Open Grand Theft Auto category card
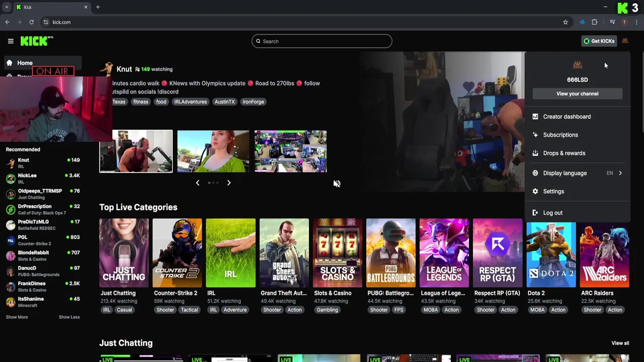Image resolution: width=644 pixels, height=362 pixels. point(284,253)
